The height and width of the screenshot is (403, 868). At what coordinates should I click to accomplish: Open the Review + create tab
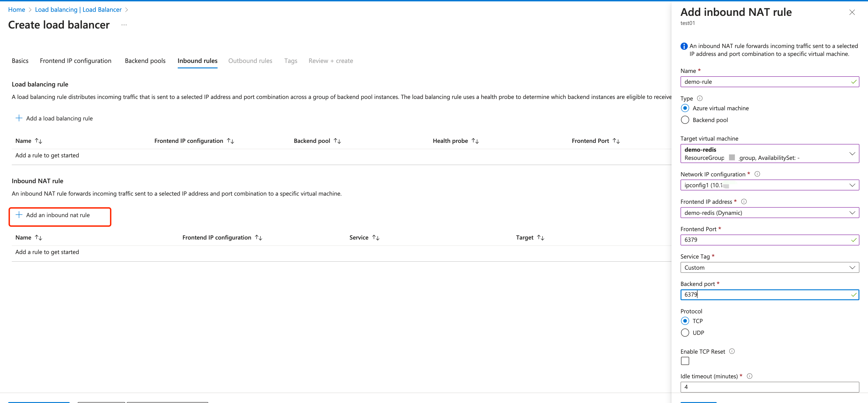pos(331,61)
